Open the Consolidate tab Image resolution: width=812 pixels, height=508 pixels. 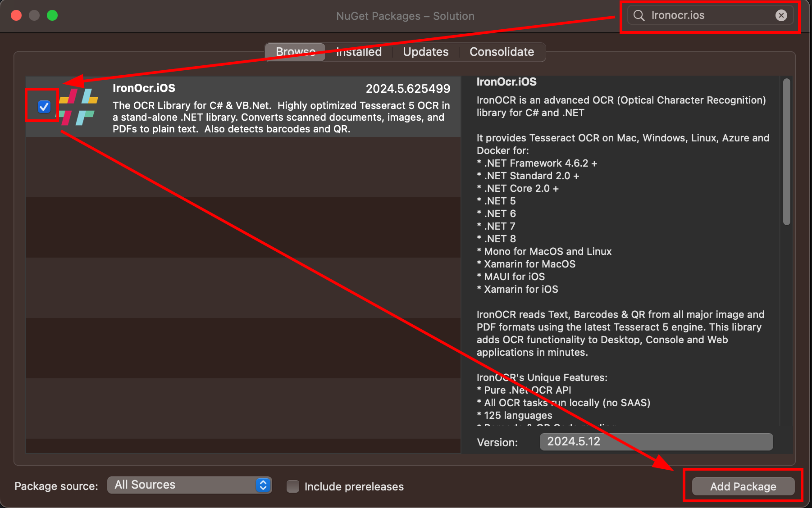pyautogui.click(x=502, y=52)
